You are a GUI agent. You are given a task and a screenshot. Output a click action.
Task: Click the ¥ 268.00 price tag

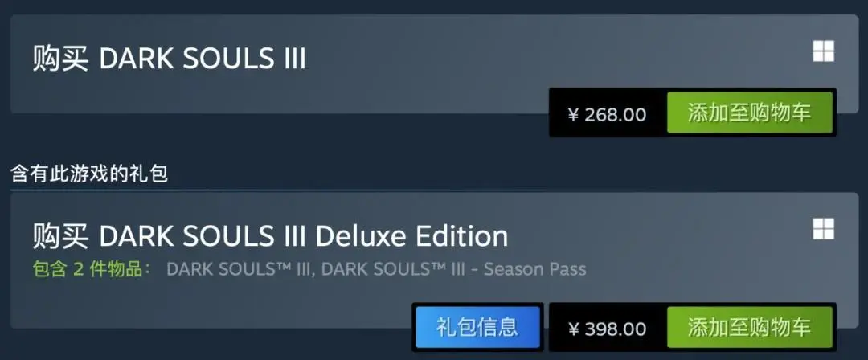tap(608, 114)
